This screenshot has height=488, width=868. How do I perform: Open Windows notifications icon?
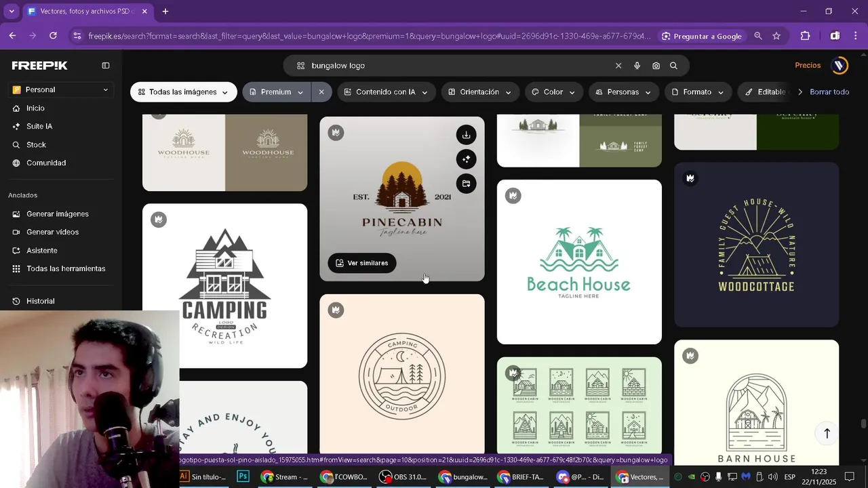[x=850, y=477]
